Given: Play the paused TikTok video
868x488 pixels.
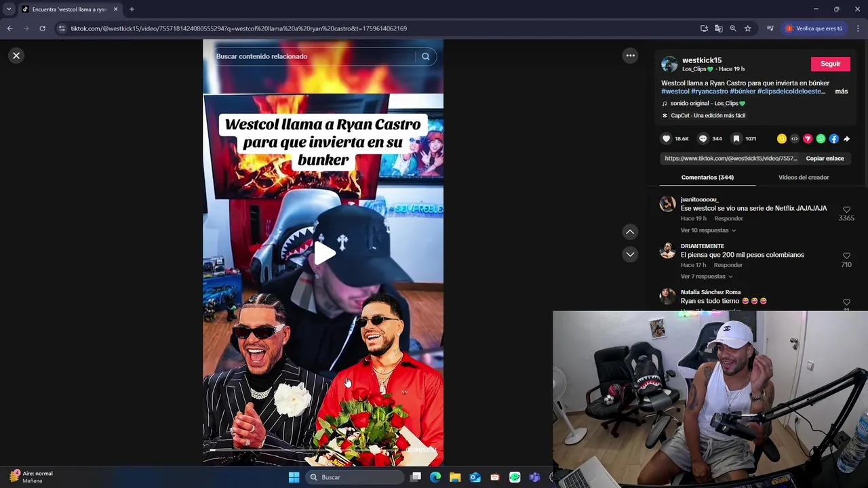Looking at the screenshot, I should (x=323, y=253).
